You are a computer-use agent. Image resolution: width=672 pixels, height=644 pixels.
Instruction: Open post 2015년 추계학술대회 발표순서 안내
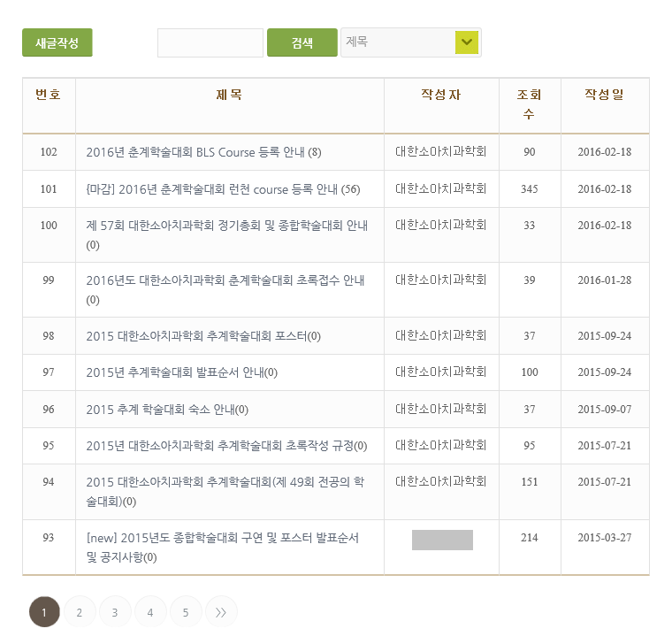[x=182, y=372]
